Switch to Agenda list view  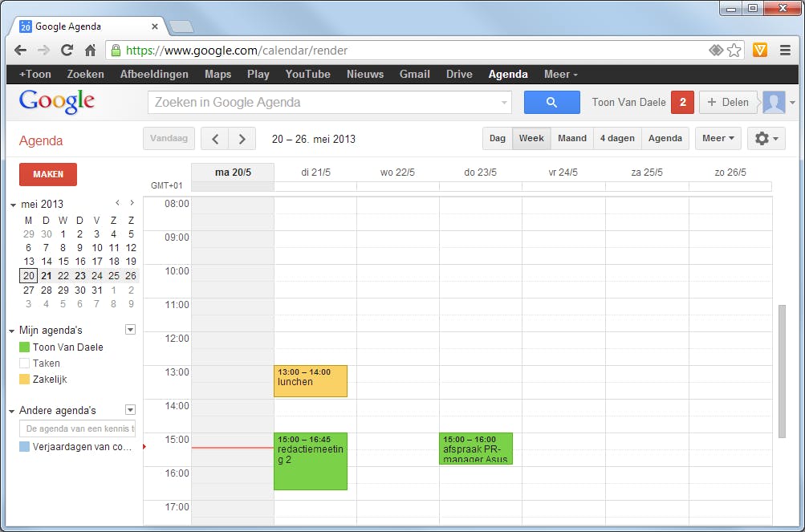665,139
